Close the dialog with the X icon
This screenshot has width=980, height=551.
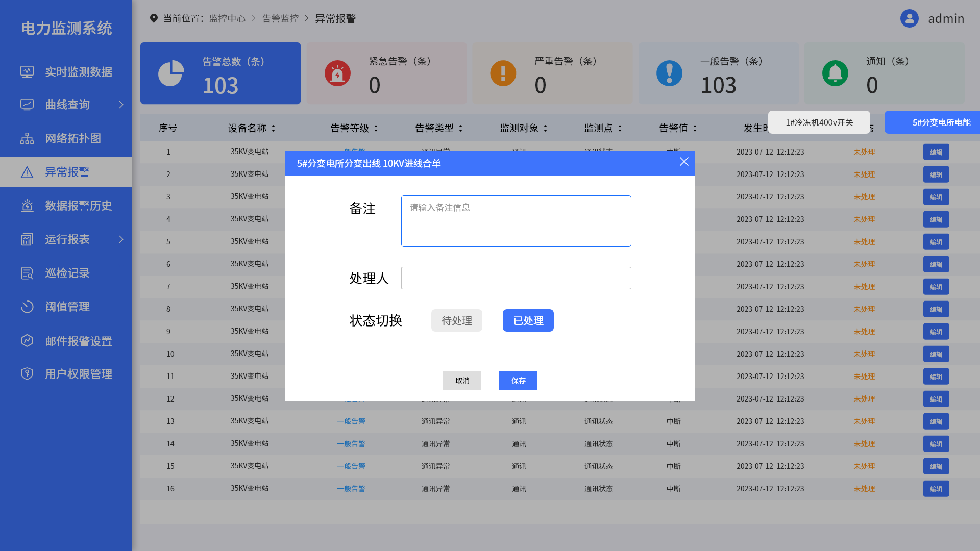pos(684,162)
